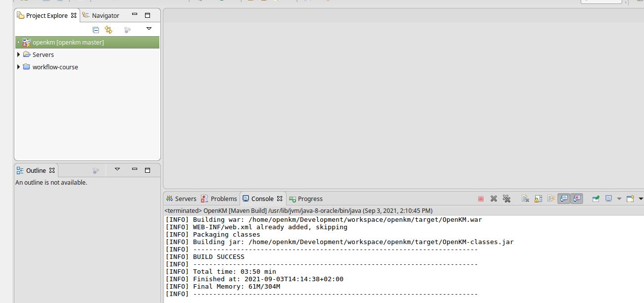This screenshot has height=303, width=644.
Task: Close the Outline view tab
Action: click(x=52, y=170)
